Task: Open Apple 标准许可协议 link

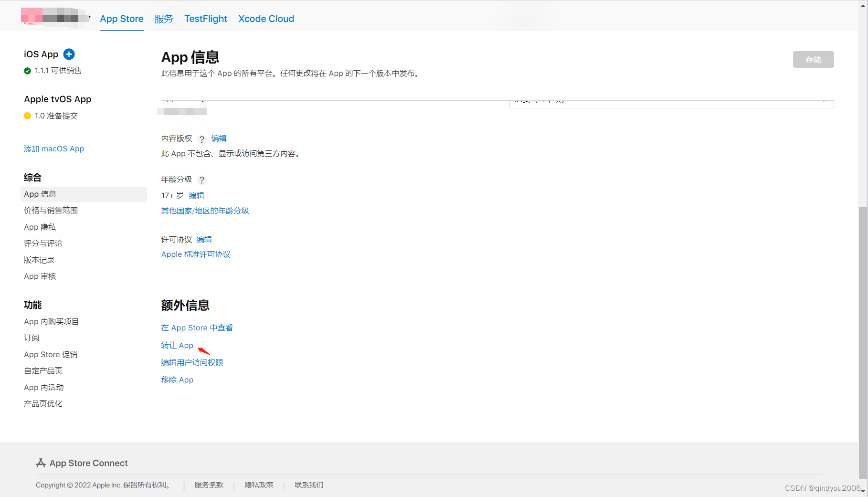Action: [x=196, y=254]
